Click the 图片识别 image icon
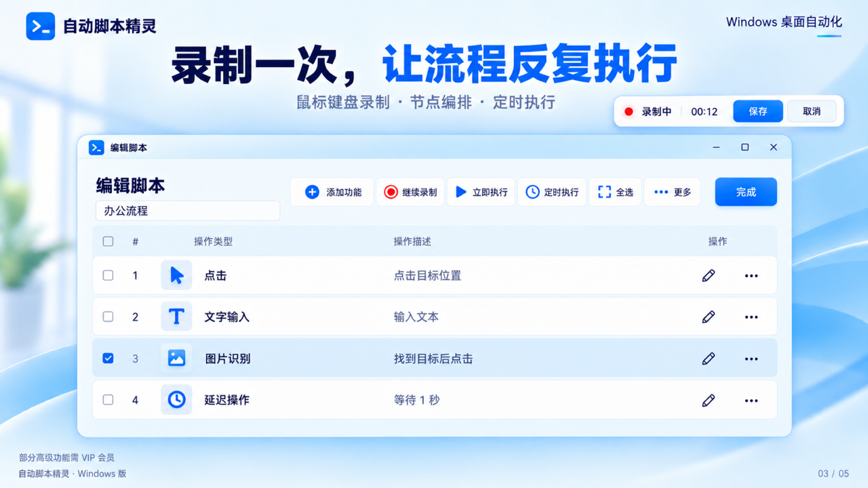The width and height of the screenshot is (868, 488). click(x=176, y=359)
